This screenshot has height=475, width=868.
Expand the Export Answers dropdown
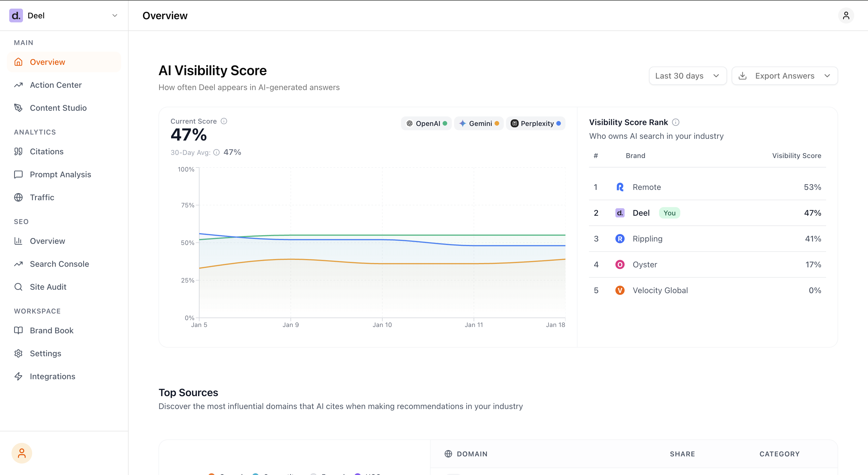(784, 76)
